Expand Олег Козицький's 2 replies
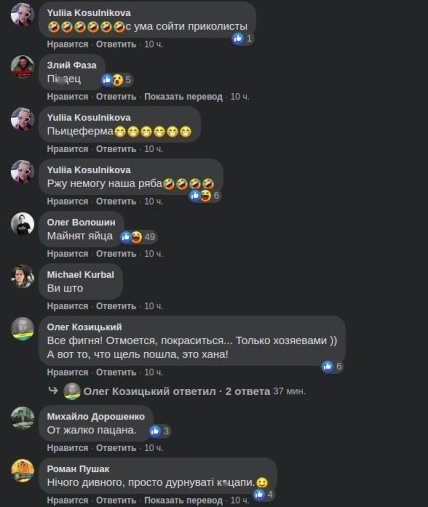Image resolution: width=428 pixels, height=507 pixels. point(247,391)
